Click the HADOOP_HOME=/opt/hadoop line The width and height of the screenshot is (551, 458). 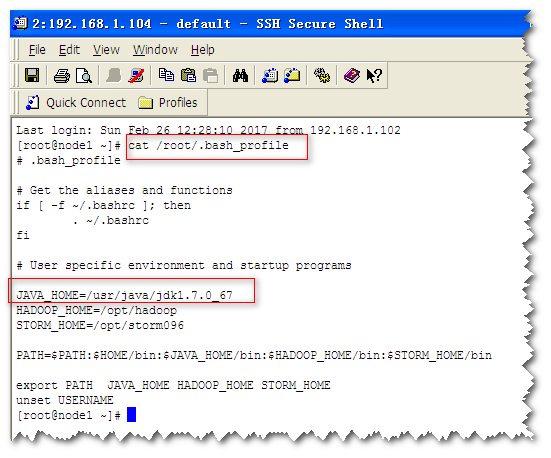point(97,310)
